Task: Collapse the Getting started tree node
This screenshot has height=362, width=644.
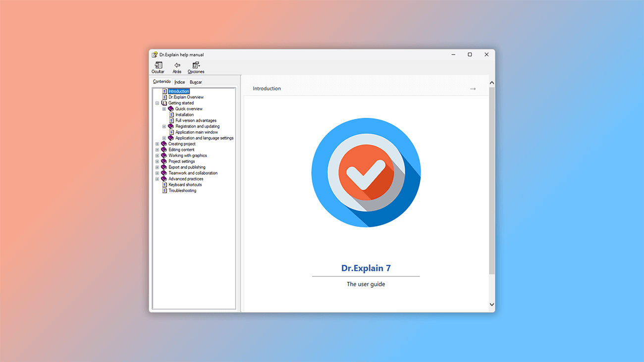Action: 157,103
